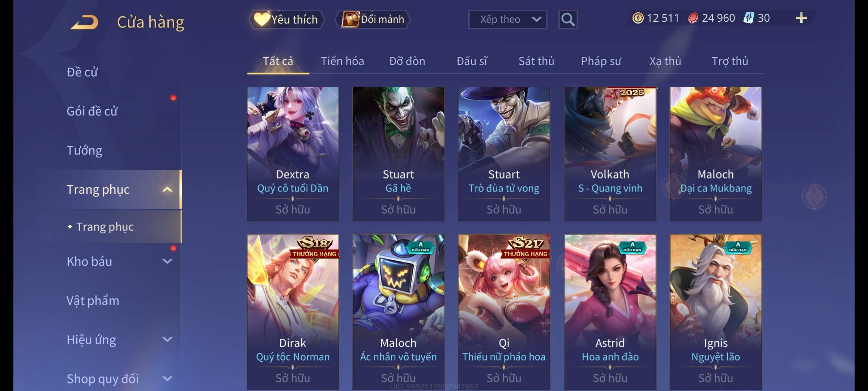The height and width of the screenshot is (391, 868).
Task: Click the gold coin balance icon
Action: coord(638,18)
